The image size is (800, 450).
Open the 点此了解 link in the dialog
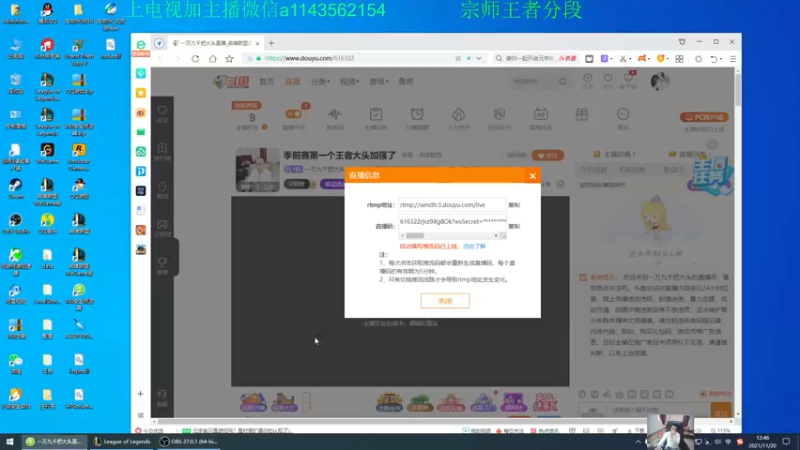pyautogui.click(x=474, y=246)
